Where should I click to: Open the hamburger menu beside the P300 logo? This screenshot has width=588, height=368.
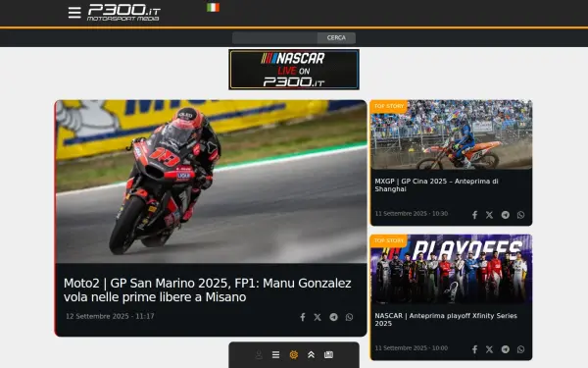[74, 13]
